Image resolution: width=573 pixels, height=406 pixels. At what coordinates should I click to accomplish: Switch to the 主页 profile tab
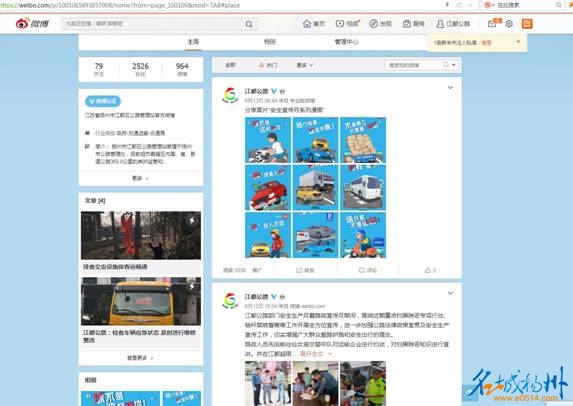[193, 42]
